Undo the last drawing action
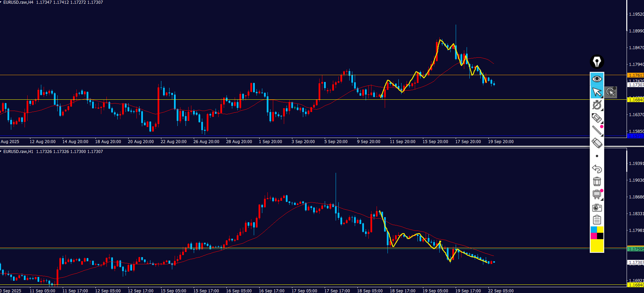 click(597, 169)
